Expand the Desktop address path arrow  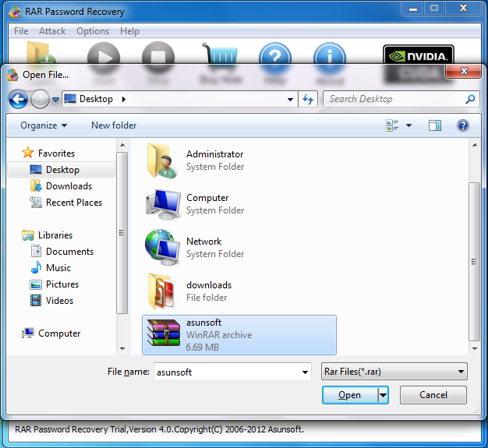123,99
